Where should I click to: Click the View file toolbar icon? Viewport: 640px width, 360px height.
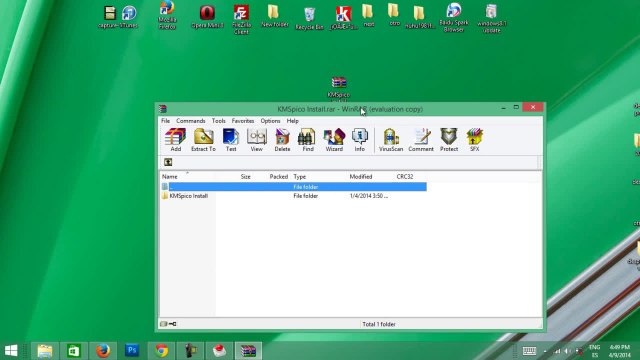[256, 140]
